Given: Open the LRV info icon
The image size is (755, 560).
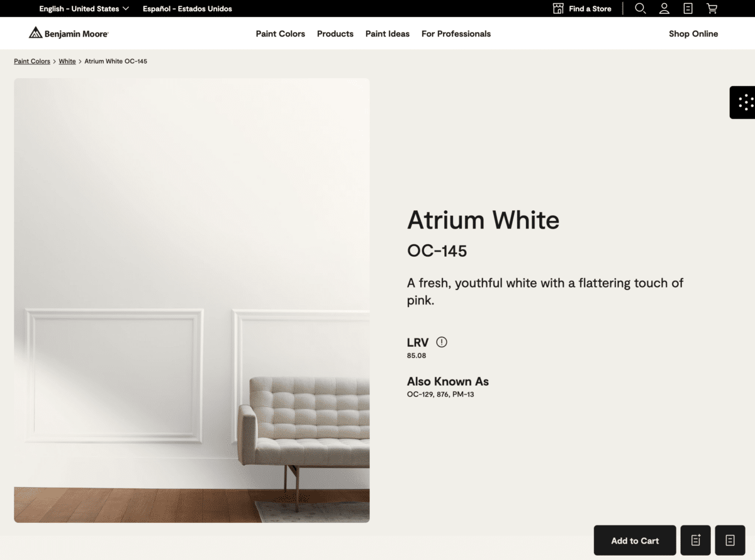Looking at the screenshot, I should [441, 342].
